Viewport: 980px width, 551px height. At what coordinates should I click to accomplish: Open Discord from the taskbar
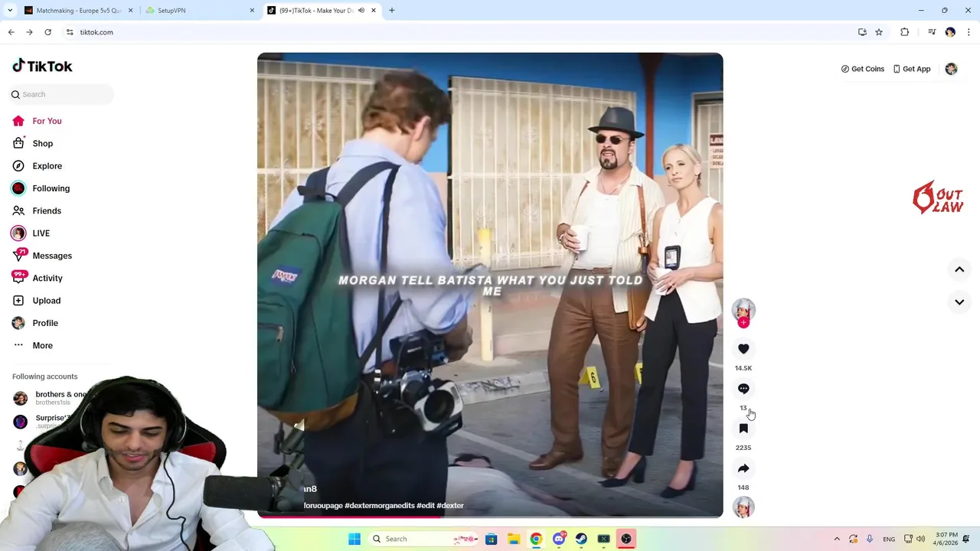pyautogui.click(x=559, y=539)
